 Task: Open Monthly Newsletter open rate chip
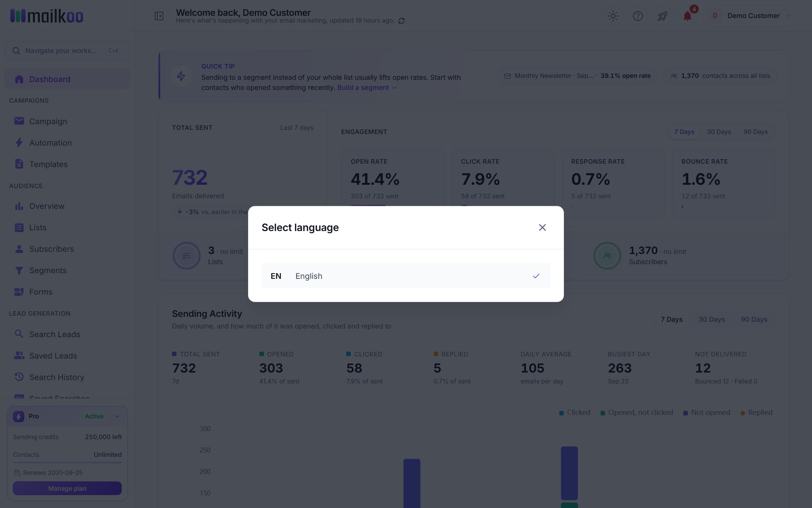pos(577,76)
